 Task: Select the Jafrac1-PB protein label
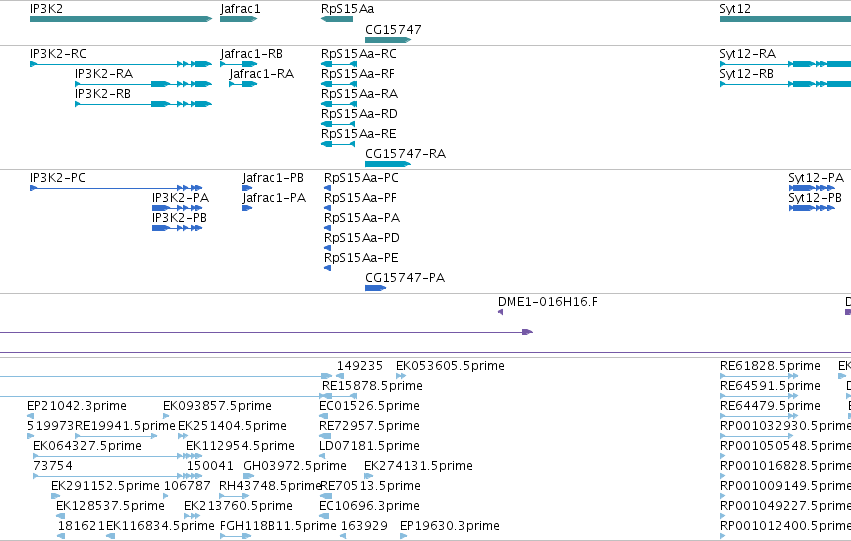click(x=273, y=178)
